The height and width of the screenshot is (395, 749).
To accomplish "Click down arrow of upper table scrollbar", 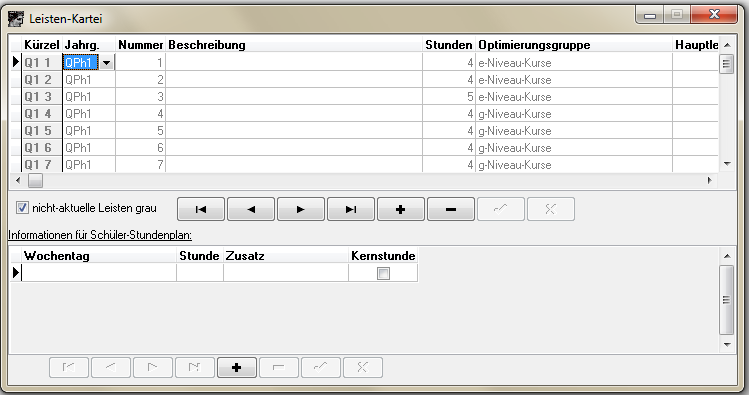I will click(727, 164).
